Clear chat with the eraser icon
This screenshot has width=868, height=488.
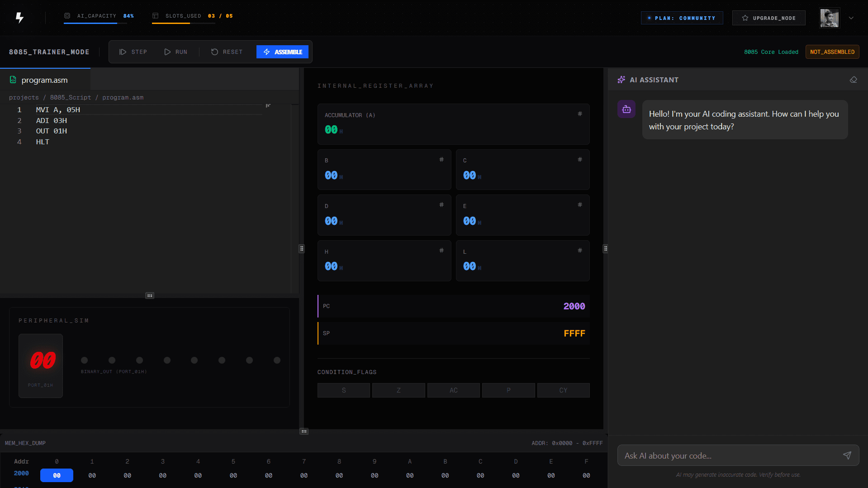coord(853,79)
